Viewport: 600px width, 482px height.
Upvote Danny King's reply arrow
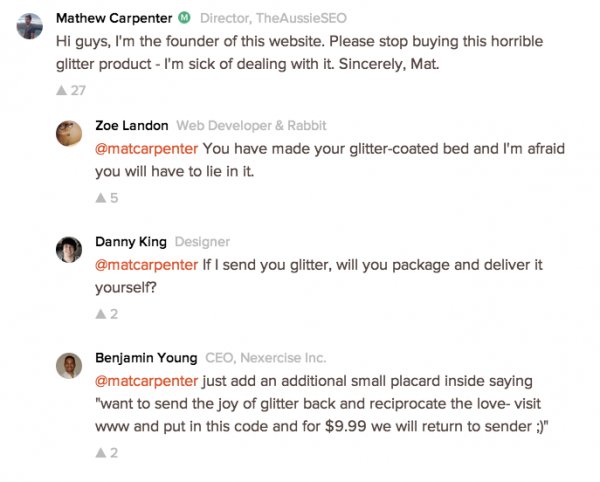click(101, 314)
